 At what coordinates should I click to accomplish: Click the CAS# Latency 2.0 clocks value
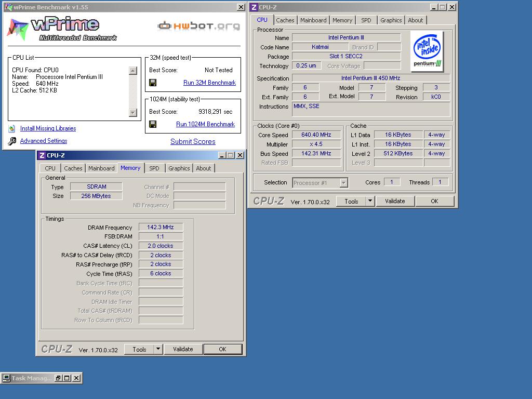point(161,246)
